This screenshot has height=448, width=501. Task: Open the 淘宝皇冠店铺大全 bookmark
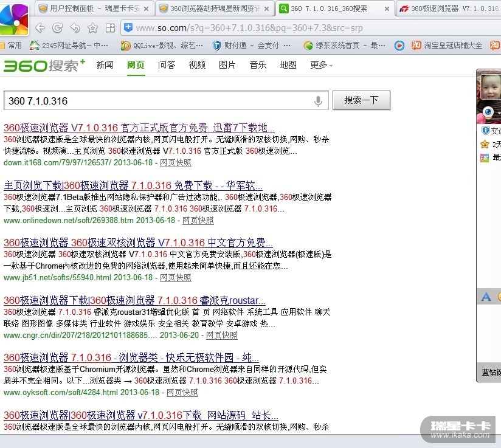tap(447, 46)
